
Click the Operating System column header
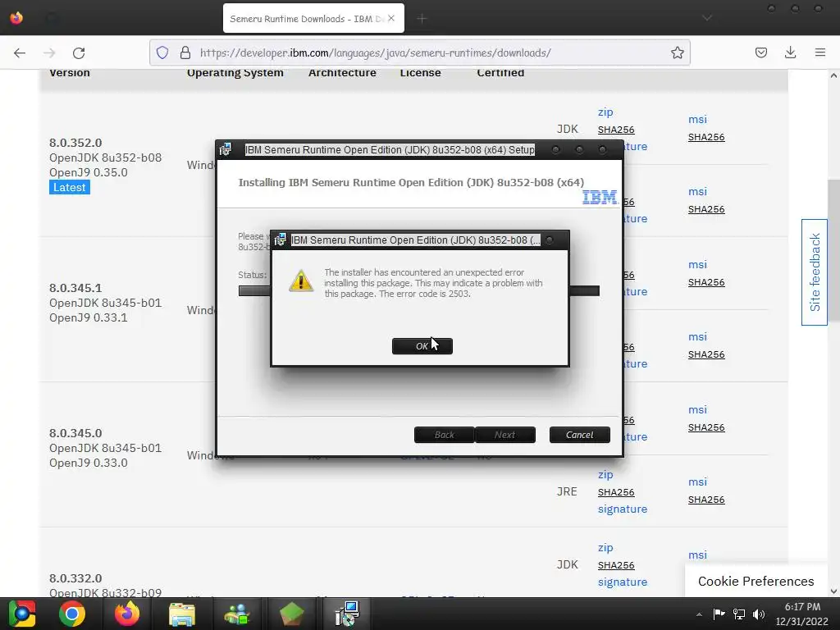(235, 73)
